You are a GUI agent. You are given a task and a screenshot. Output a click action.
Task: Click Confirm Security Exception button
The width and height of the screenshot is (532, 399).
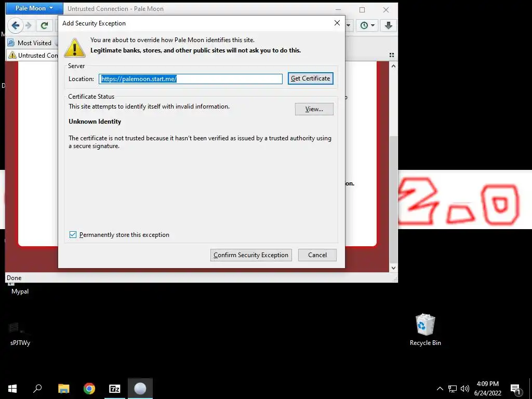[251, 255]
